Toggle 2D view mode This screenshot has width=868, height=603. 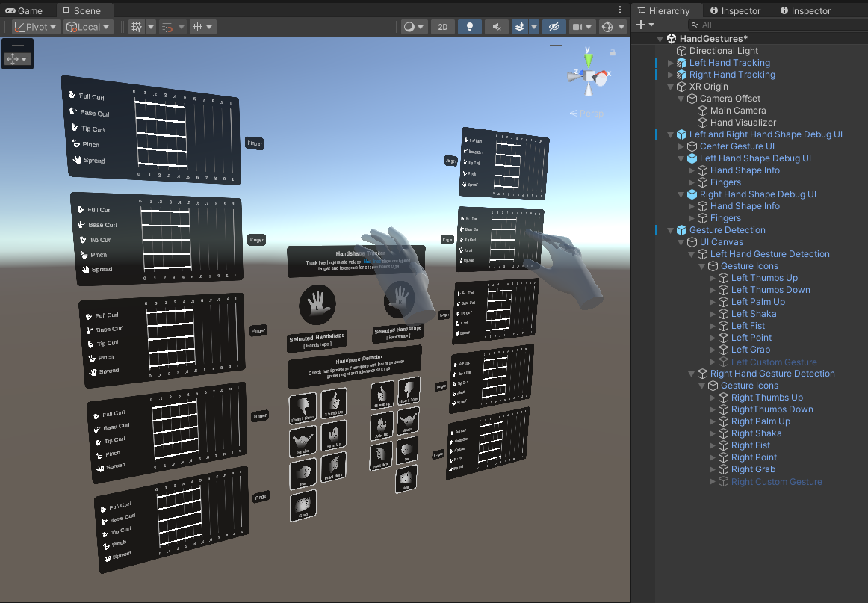(x=442, y=27)
